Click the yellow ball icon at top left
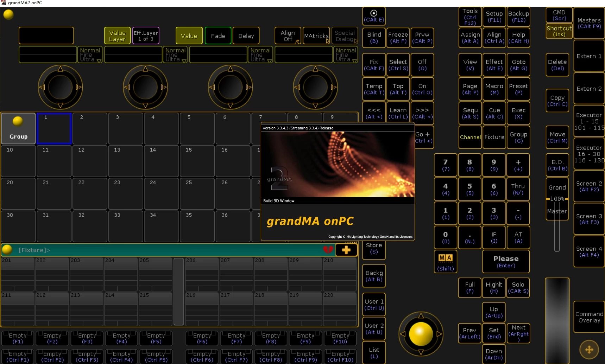 pyautogui.click(x=8, y=14)
